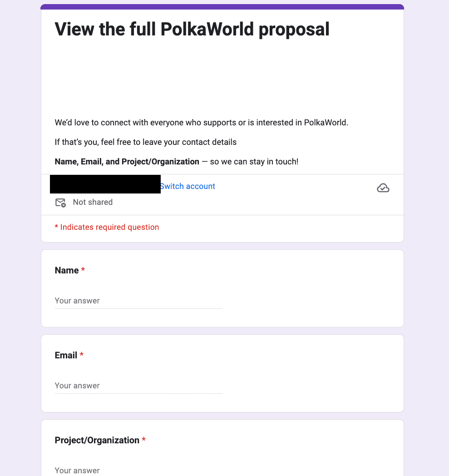Click the purple bar atop the form header
The image size is (449, 476).
pyautogui.click(x=222, y=6)
